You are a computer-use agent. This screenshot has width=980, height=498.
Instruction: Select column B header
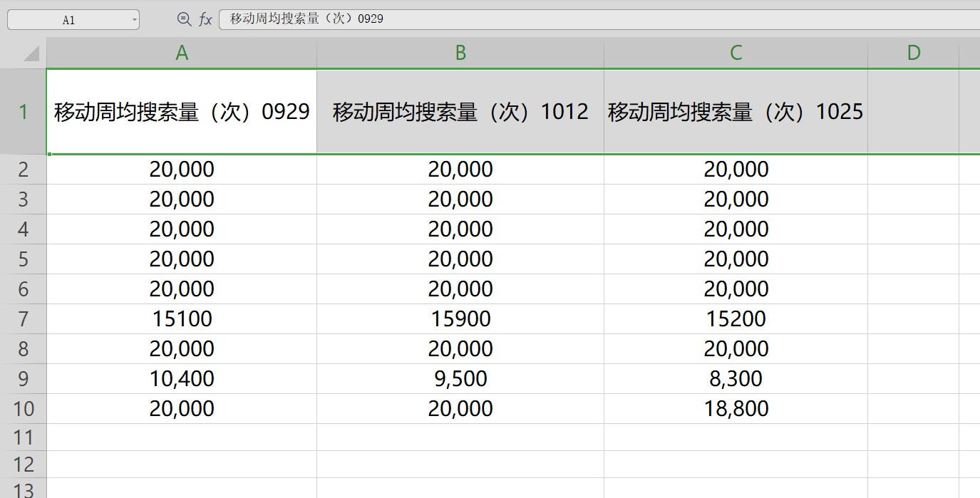[x=460, y=53]
